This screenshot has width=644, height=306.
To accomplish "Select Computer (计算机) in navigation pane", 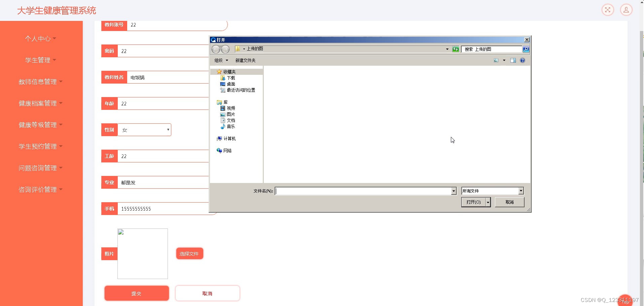I will (x=226, y=139).
